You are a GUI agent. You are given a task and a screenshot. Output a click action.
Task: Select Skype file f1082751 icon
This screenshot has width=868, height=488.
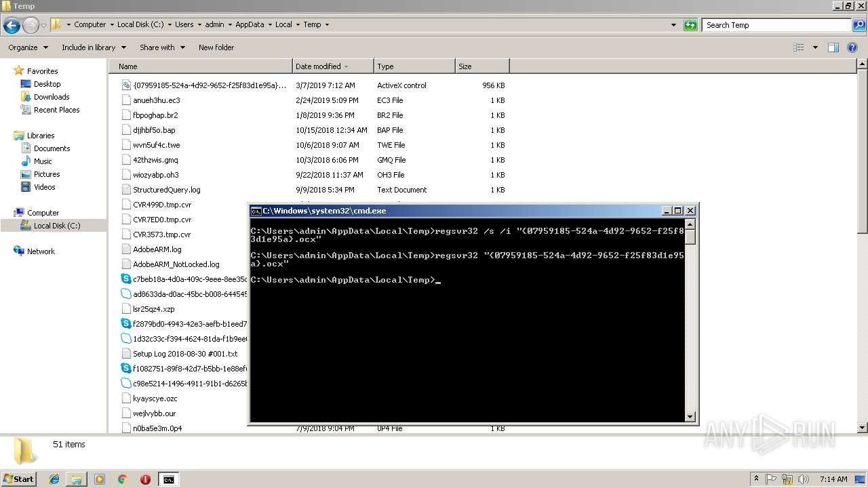point(125,368)
